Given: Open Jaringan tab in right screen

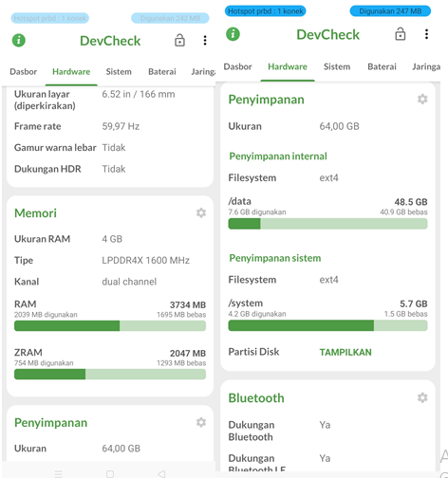Looking at the screenshot, I should tap(426, 67).
